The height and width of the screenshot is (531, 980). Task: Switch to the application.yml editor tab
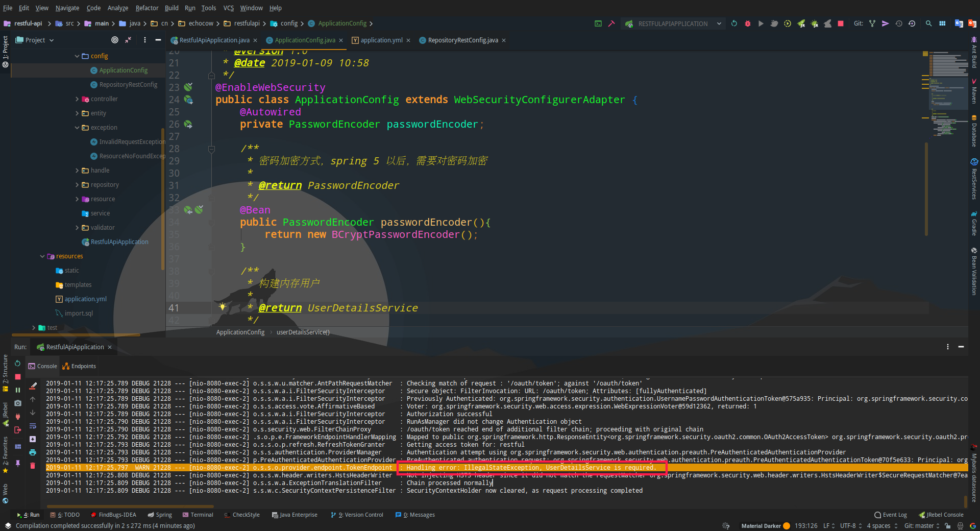click(x=381, y=40)
